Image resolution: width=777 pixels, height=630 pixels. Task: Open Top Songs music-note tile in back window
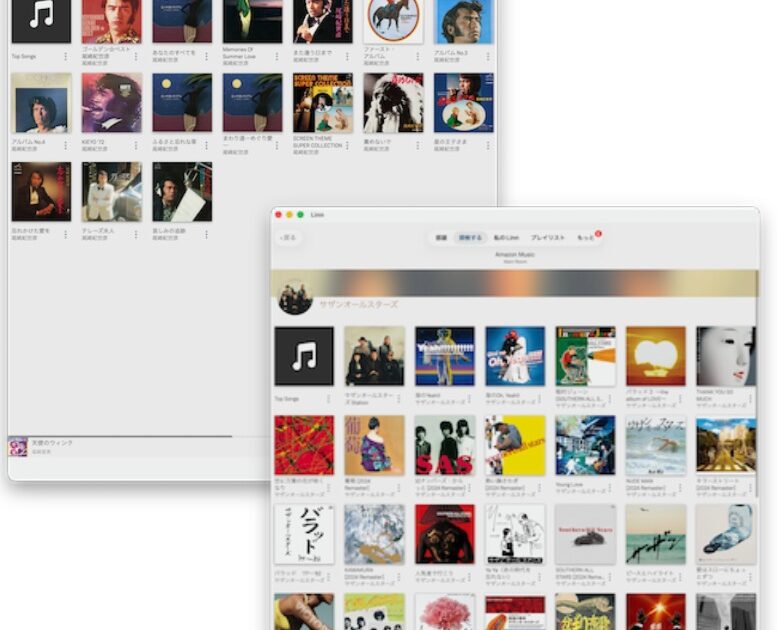tap(41, 20)
